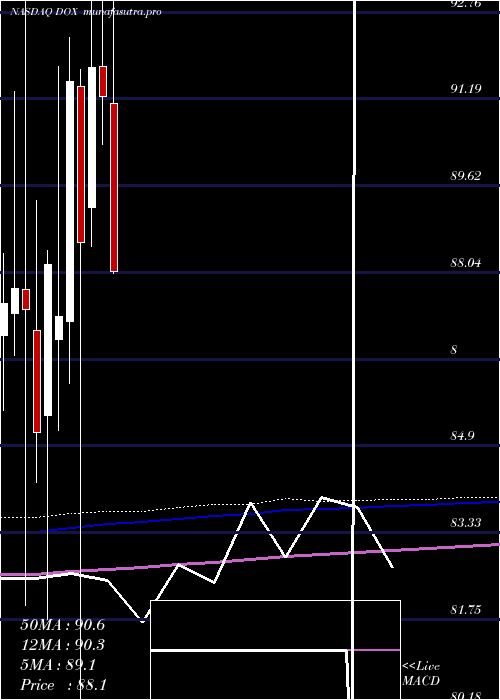The height and width of the screenshot is (700, 500).
Task: Click the NASDAQ DOX chart title
Action: coord(45,12)
